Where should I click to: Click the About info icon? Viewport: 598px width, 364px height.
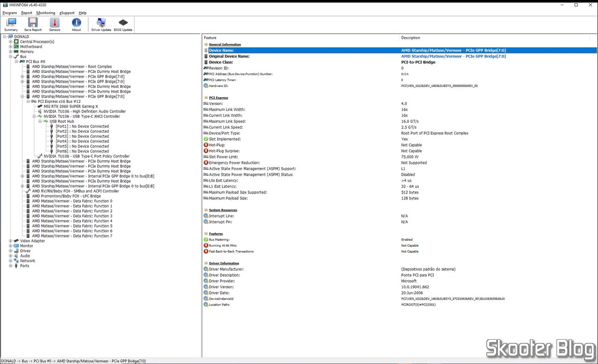(x=76, y=24)
